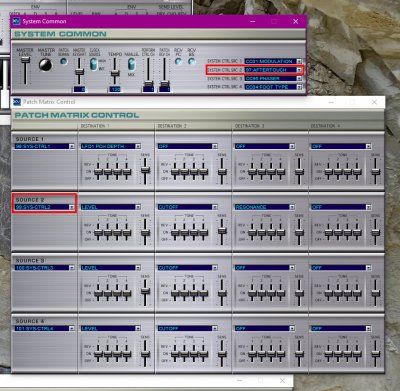Open Source 4 Destination 3 OFF dropdown
Image resolution: width=400 pixels, height=391 pixels.
click(265, 328)
